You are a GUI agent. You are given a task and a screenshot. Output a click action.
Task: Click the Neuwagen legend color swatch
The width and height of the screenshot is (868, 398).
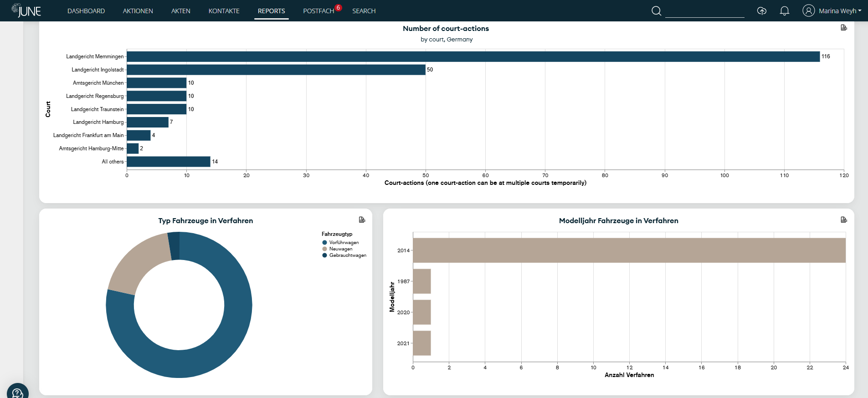[x=324, y=249]
